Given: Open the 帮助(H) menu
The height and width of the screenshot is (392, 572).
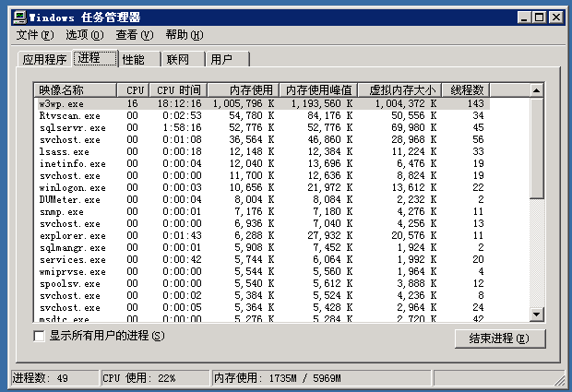Looking at the screenshot, I should click(185, 35).
